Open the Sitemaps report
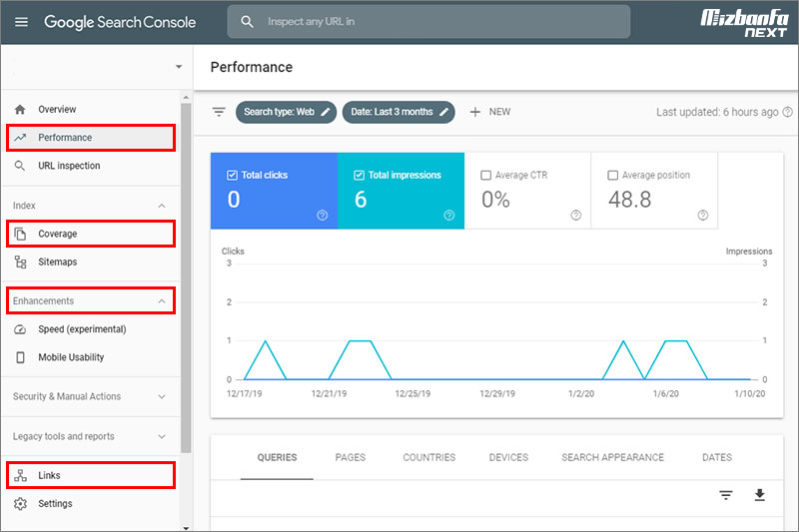 click(x=58, y=262)
